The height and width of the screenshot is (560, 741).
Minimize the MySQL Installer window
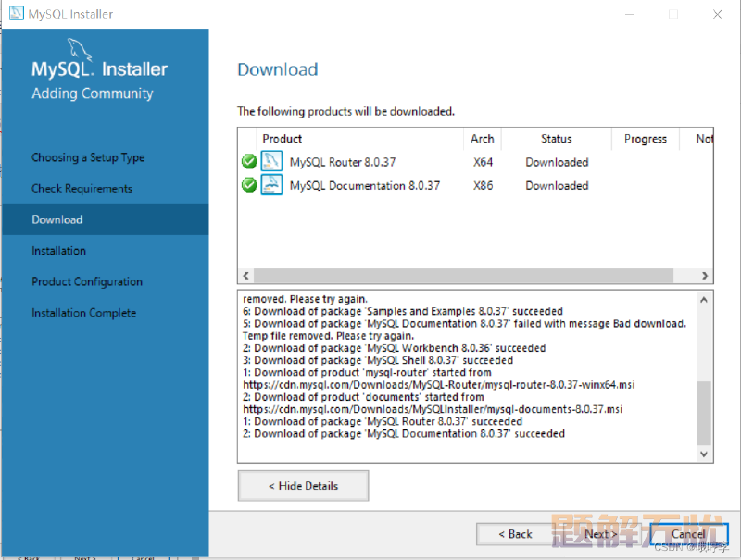click(630, 14)
